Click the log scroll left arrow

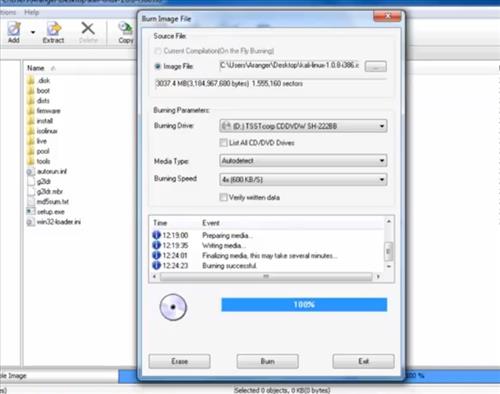[154, 276]
